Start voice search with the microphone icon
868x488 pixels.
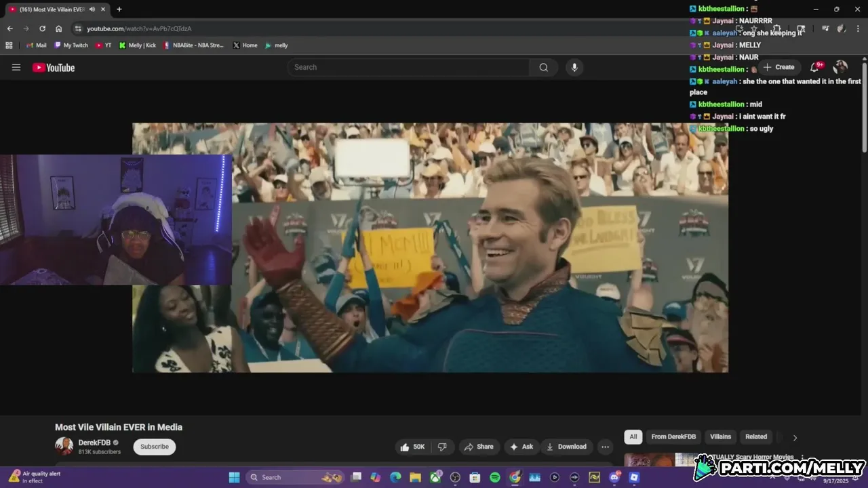pos(574,67)
